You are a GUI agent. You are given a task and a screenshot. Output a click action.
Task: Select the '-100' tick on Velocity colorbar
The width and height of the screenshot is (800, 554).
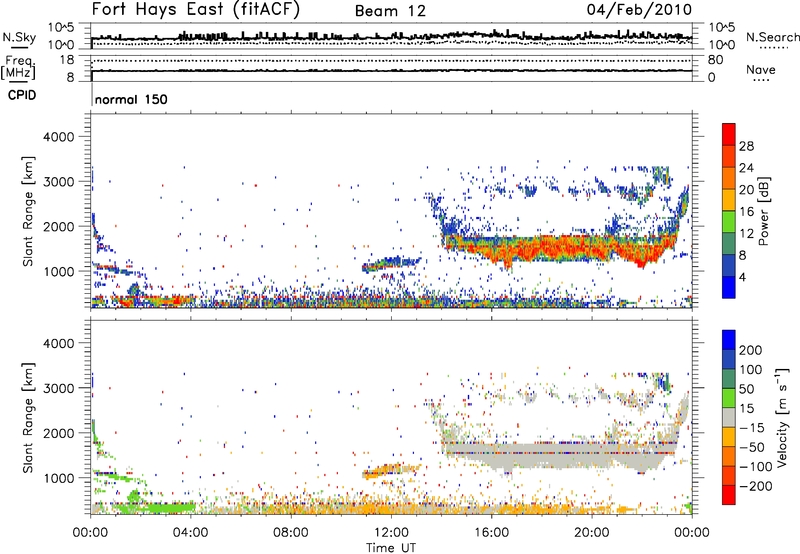(756, 467)
